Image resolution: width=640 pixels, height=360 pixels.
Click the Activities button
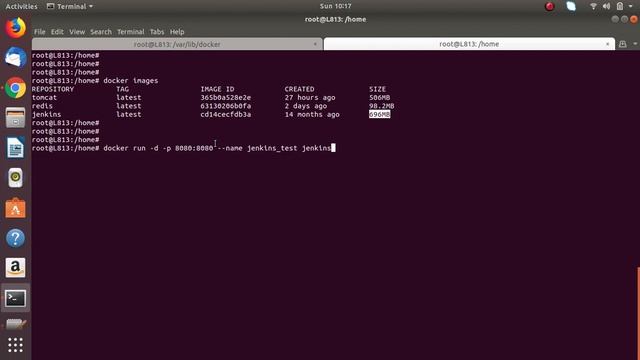coord(21,6)
